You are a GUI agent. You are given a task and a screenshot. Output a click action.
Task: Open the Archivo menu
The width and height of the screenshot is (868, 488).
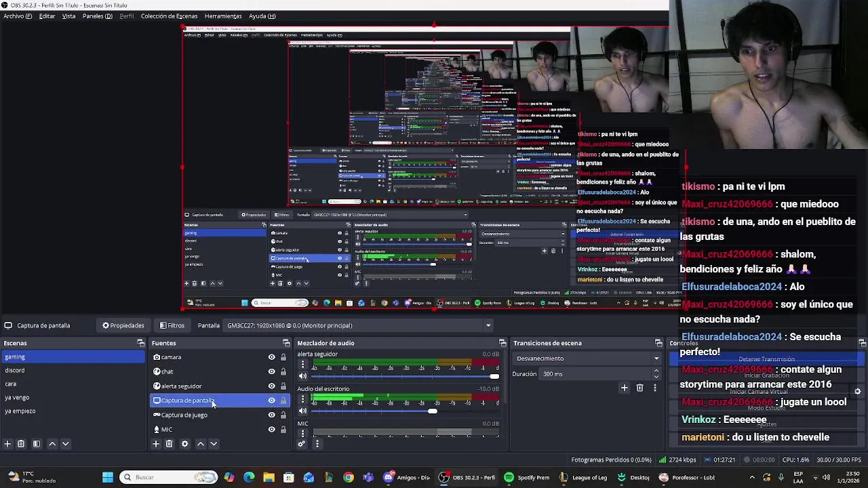[x=18, y=16]
